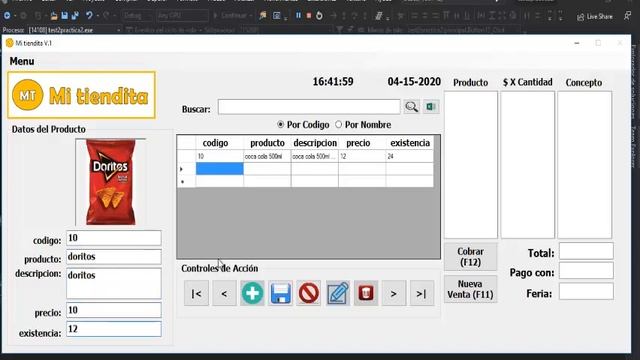Click Live Share in Visual Studio
The height and width of the screenshot is (360, 640).
595,17
